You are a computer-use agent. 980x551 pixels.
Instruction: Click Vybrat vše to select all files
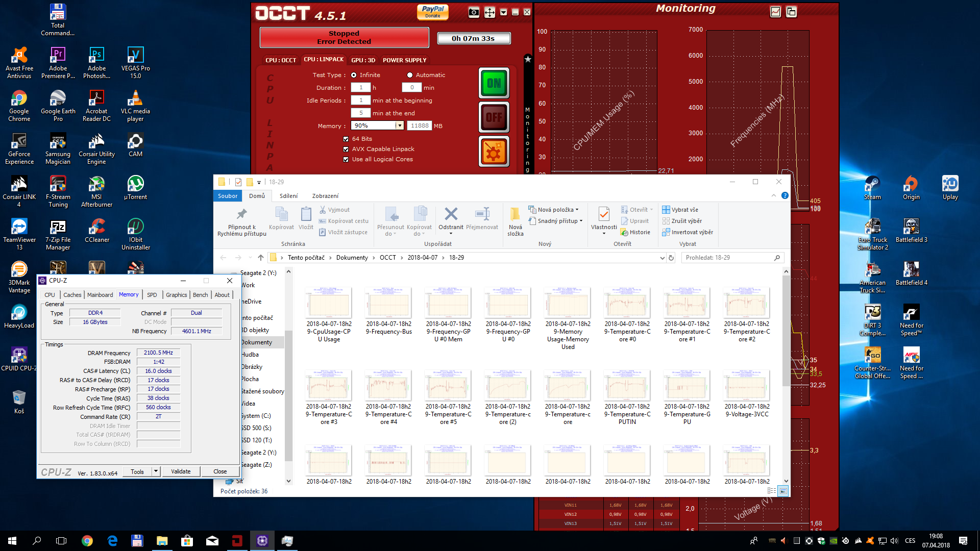(x=684, y=210)
